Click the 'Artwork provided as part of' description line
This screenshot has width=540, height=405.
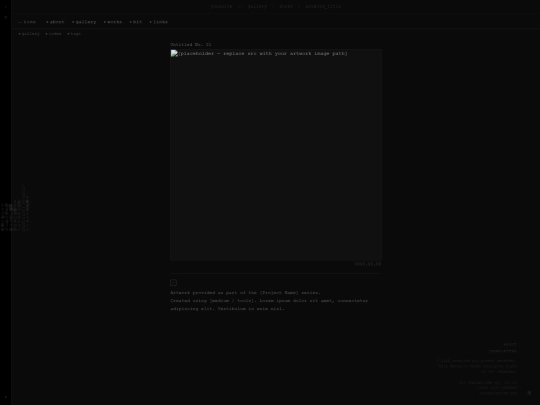tap(246, 293)
